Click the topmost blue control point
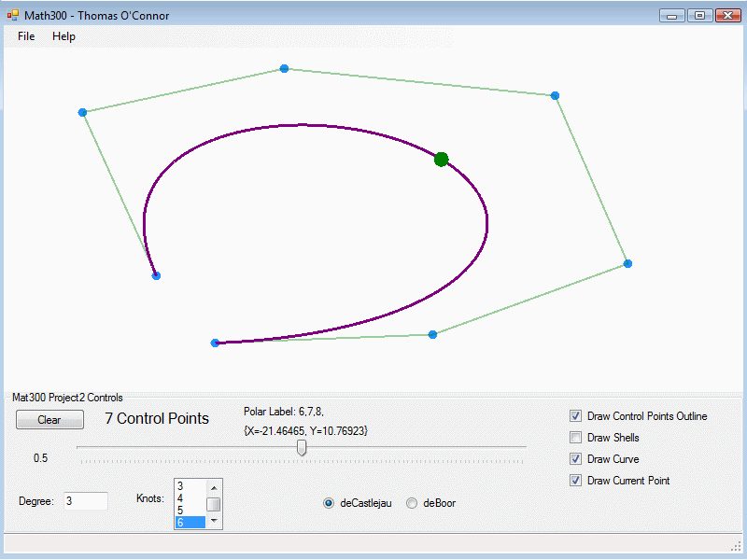Screen dimensions: 747x560 [285, 68]
